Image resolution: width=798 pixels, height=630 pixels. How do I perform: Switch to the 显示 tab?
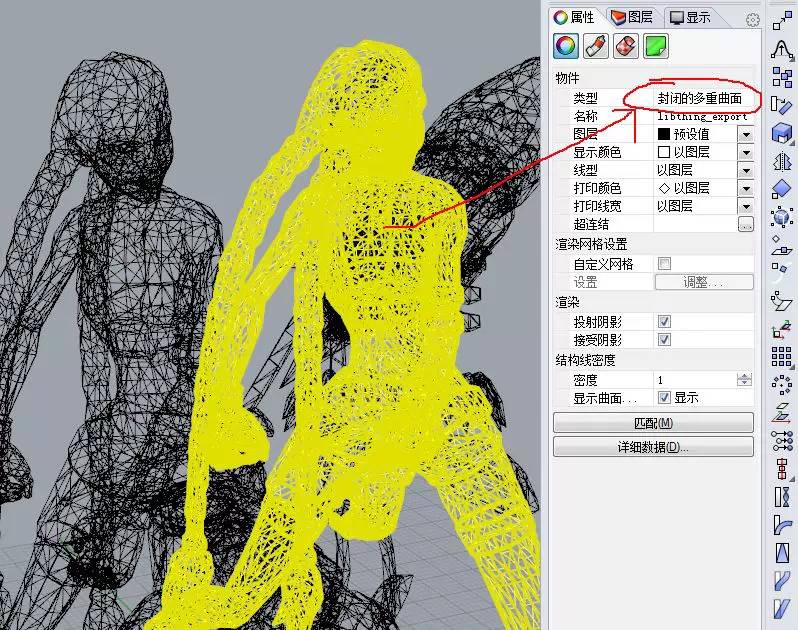(690, 17)
